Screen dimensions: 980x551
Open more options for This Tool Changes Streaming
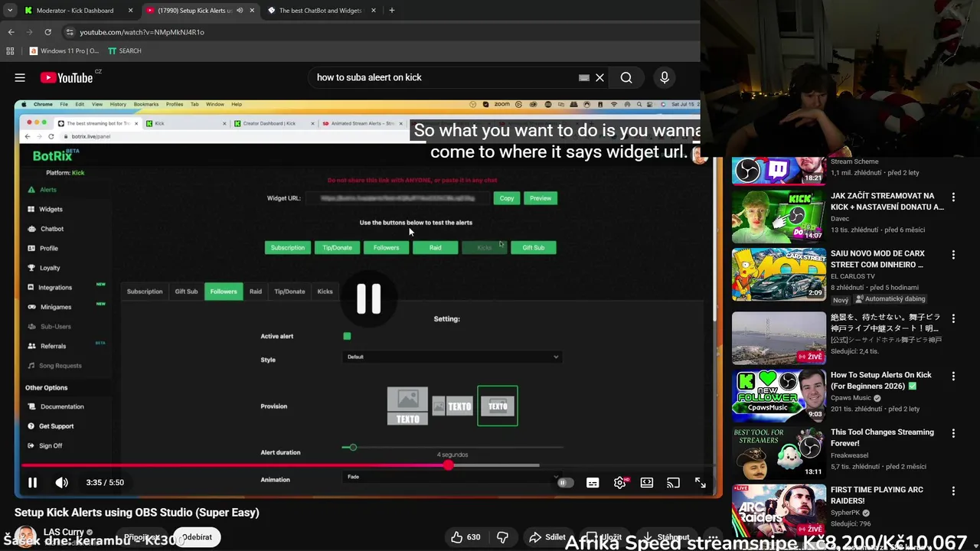coord(953,433)
